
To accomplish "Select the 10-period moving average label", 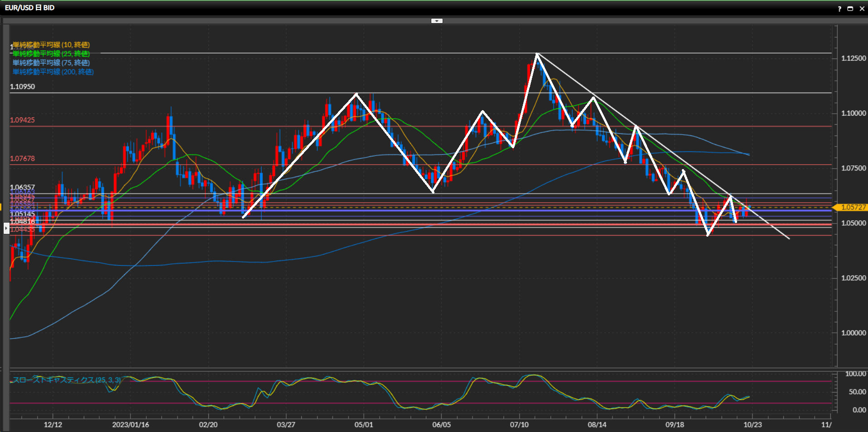I will click(x=51, y=45).
